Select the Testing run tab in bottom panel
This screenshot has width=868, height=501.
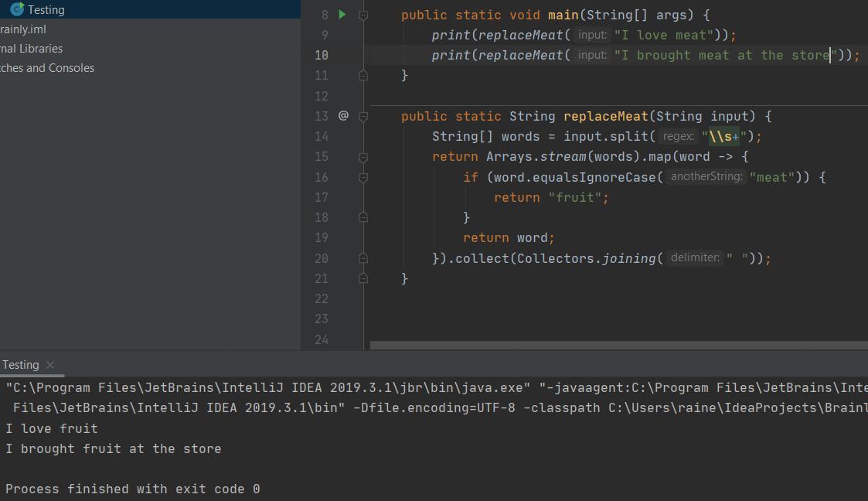(21, 365)
